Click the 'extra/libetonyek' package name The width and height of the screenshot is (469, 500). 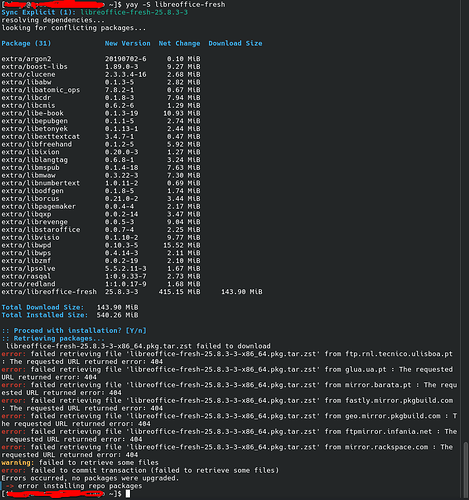34,129
